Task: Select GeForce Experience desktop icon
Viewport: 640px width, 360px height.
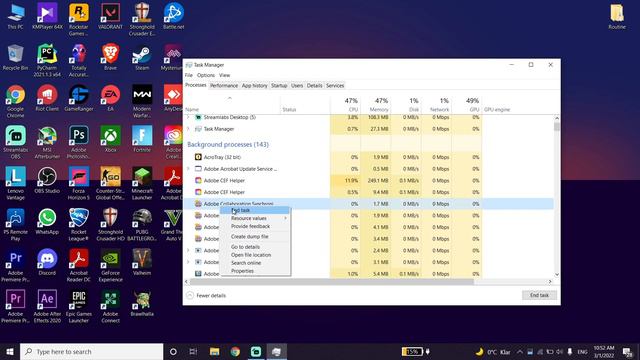Action: click(x=110, y=265)
